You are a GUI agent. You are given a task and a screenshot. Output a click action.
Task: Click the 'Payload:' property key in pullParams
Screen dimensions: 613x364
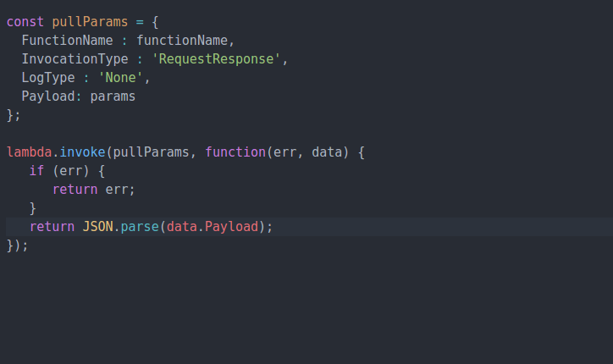click(52, 97)
